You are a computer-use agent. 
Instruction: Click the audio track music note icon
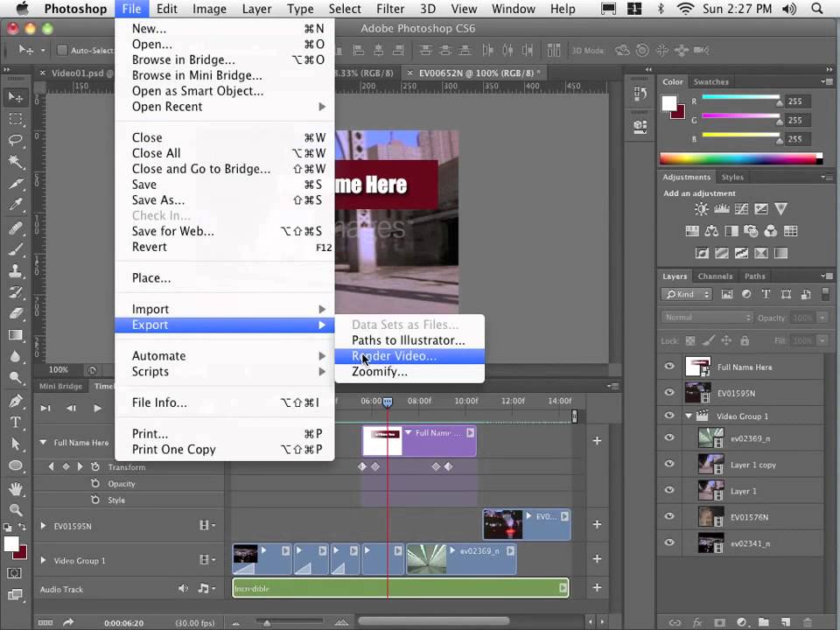pyautogui.click(x=203, y=589)
